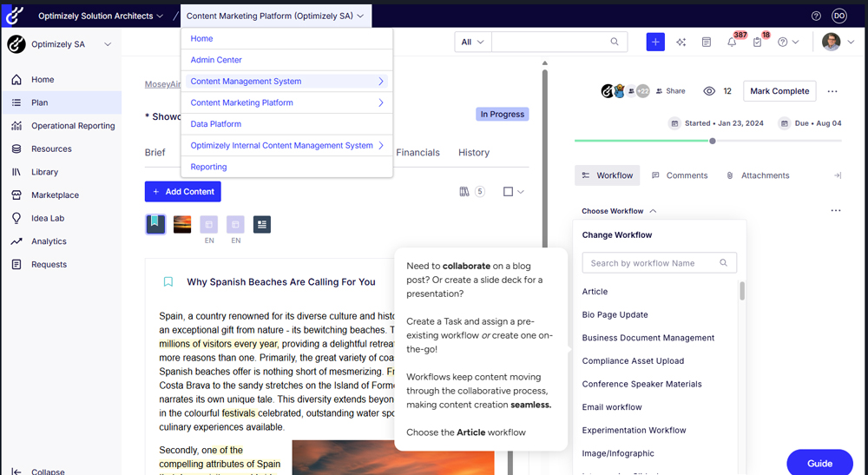
Task: Choose the Article workflow
Action: point(595,292)
